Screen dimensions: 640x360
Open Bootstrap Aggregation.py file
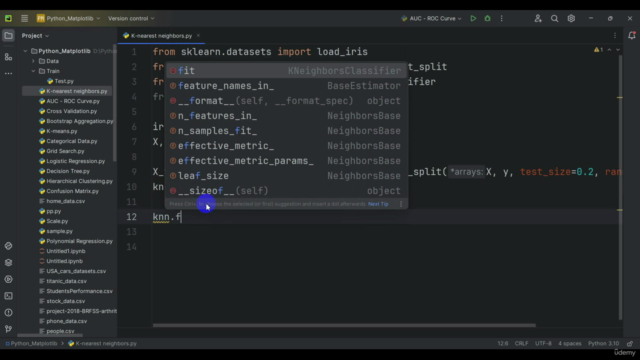pyautogui.click(x=76, y=121)
